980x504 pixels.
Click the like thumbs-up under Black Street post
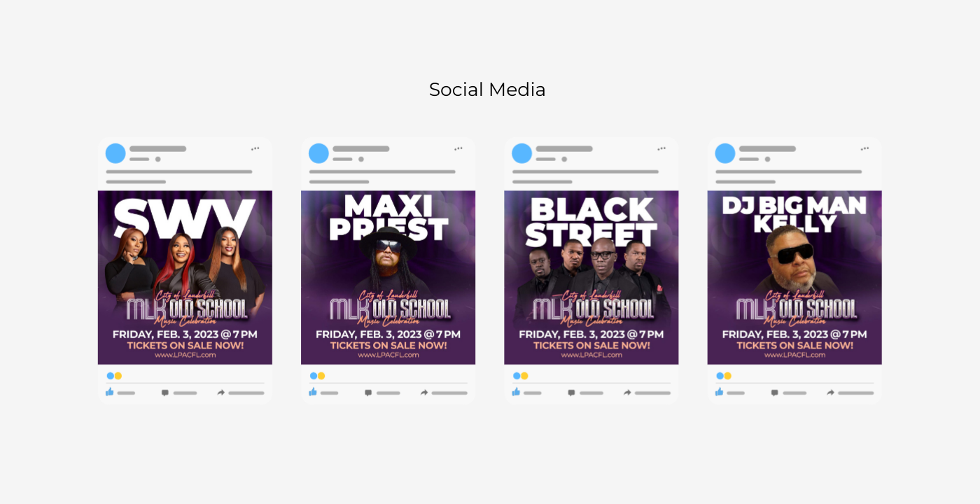tap(516, 392)
